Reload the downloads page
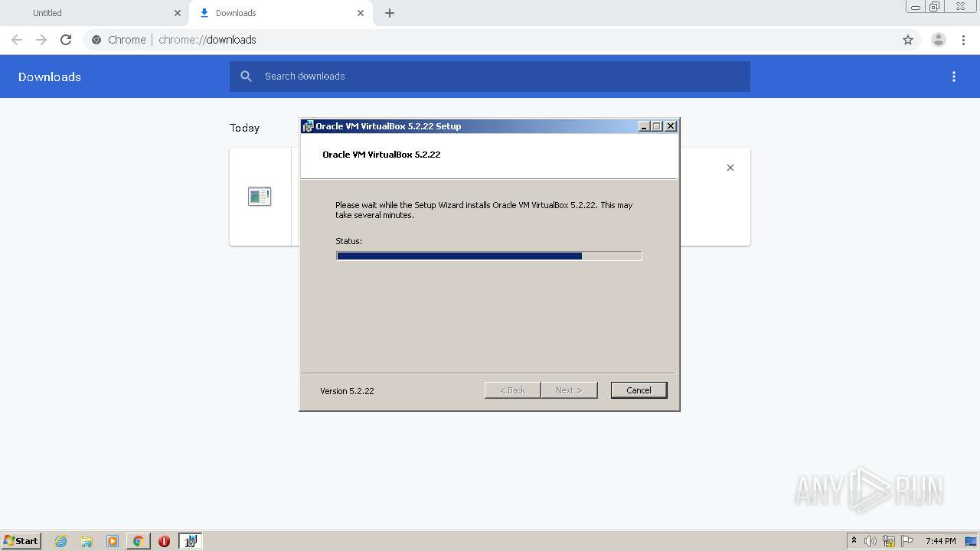980x551 pixels. pos(66,40)
